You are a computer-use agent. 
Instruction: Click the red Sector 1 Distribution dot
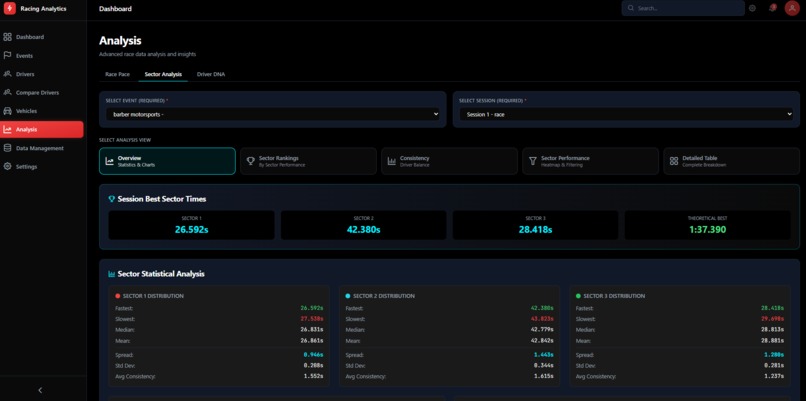(x=118, y=296)
